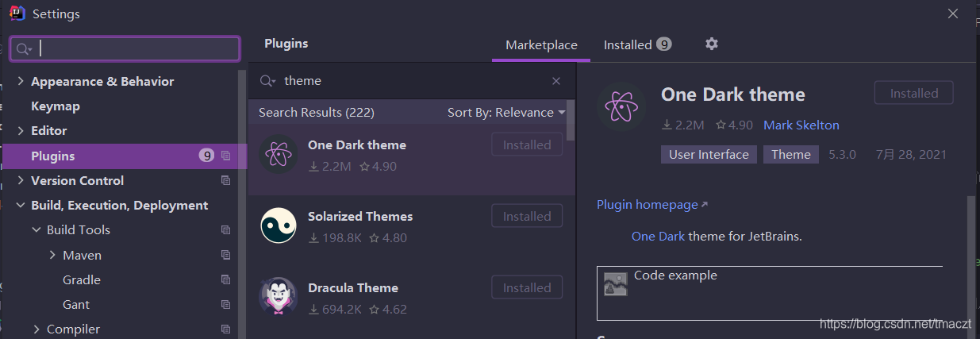The image size is (980, 339).
Task: Click large One Dark theme logo in details
Action: (622, 106)
